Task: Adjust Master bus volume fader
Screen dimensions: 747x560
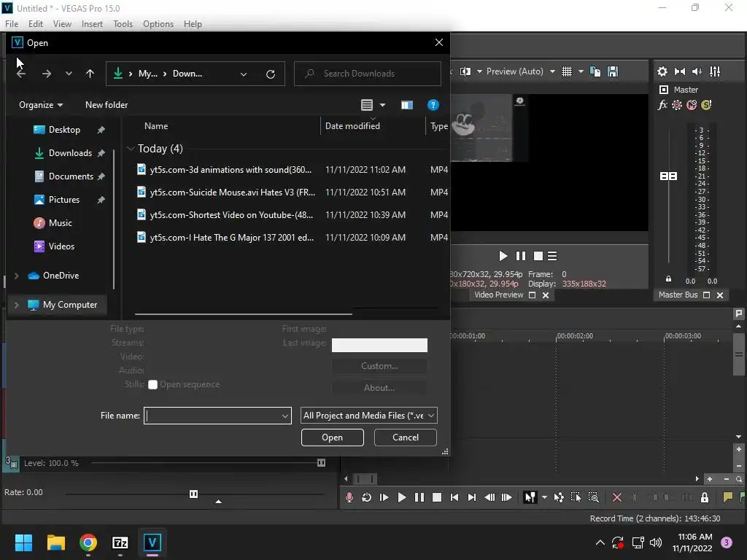Action: (668, 176)
